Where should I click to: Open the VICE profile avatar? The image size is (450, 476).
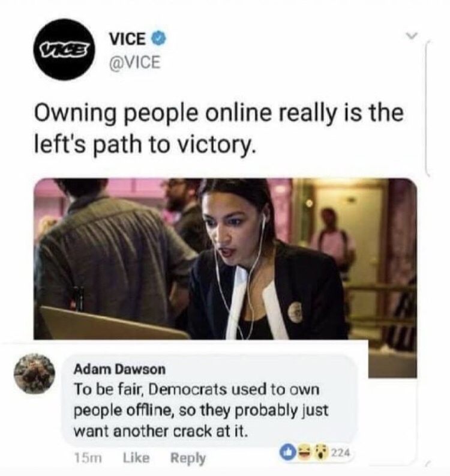[64, 49]
